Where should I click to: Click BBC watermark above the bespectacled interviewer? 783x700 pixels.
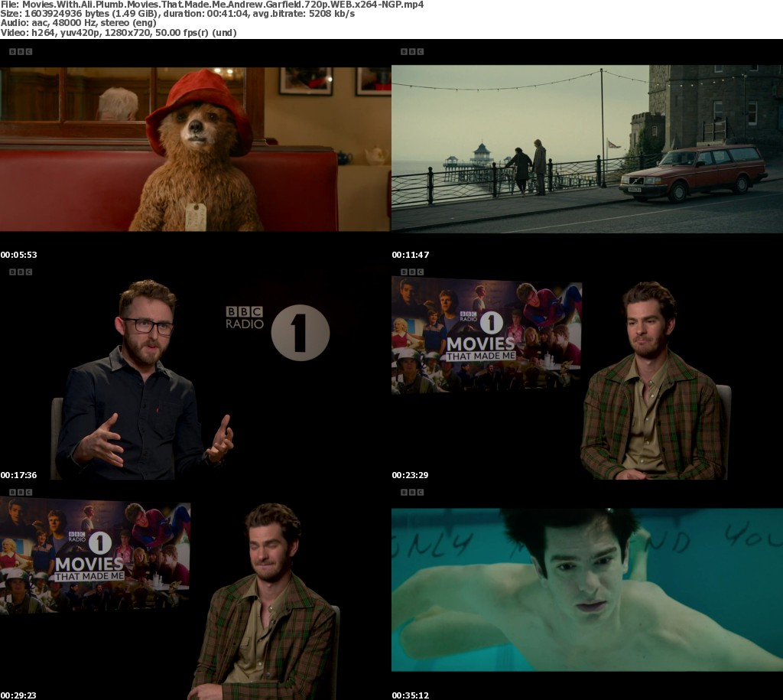coord(20,272)
